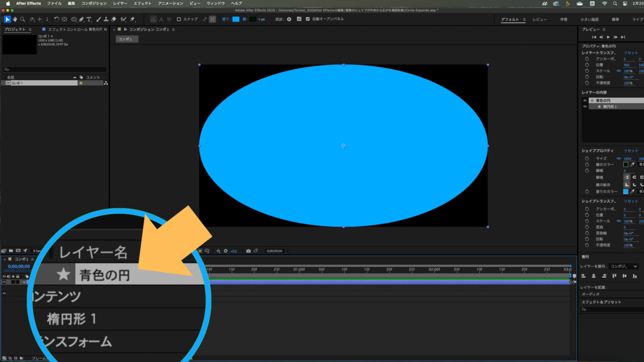
Task: Click the Project panel search field
Action: click(55, 69)
